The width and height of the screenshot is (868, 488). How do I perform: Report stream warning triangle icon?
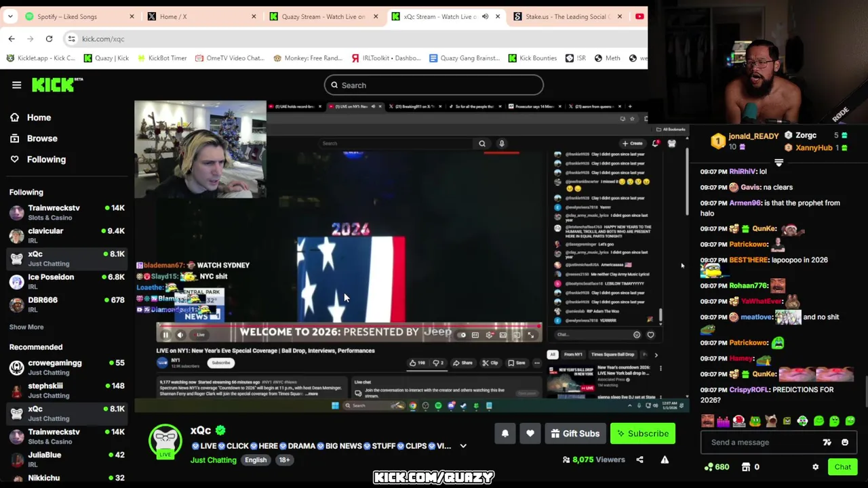click(x=665, y=460)
